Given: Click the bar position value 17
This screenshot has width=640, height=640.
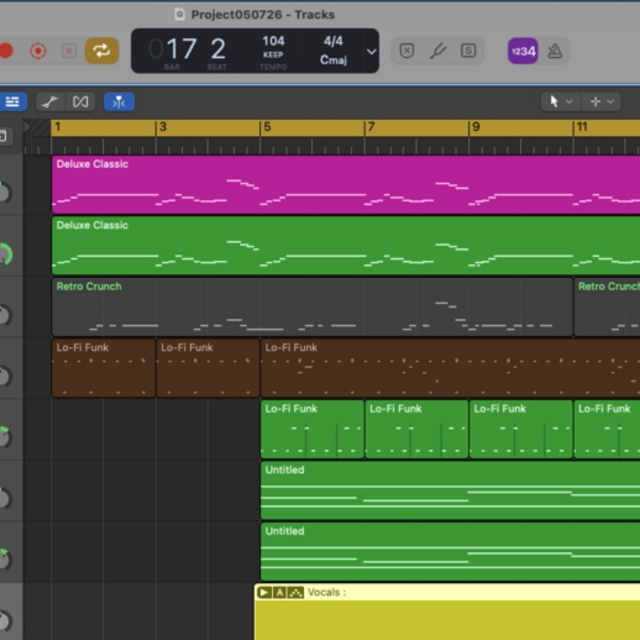Looking at the screenshot, I should click(x=182, y=49).
